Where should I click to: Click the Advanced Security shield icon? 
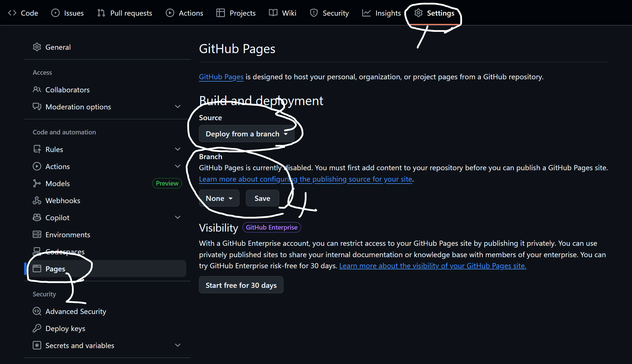click(x=37, y=311)
